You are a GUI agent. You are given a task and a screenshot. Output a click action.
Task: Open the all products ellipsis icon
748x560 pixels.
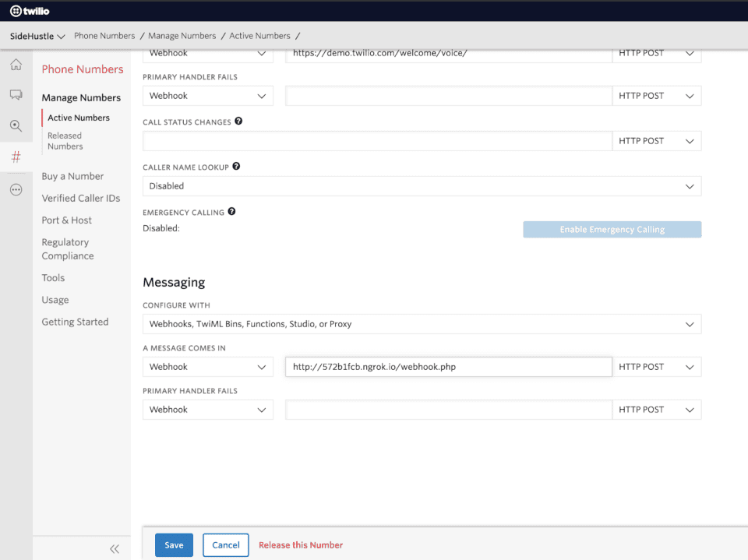pos(16,190)
